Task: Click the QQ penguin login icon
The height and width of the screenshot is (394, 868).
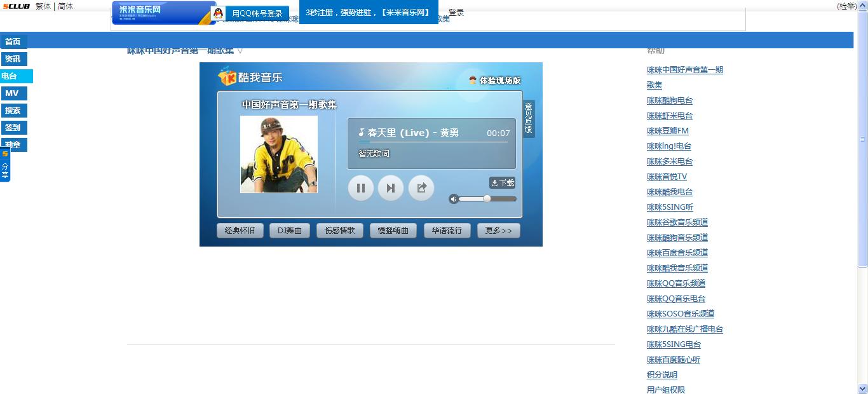Action: coord(219,13)
